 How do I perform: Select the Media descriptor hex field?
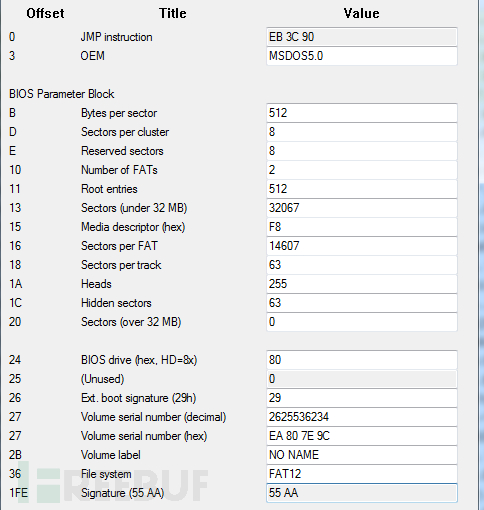coord(362,227)
